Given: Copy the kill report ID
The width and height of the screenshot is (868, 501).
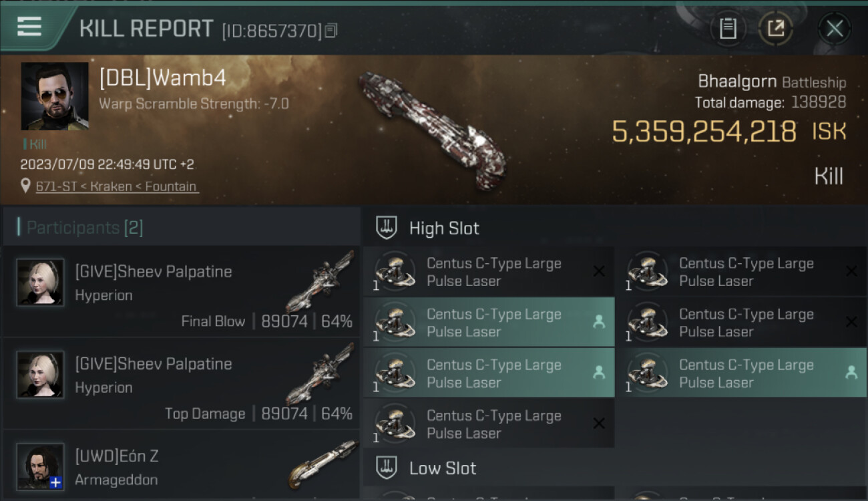Looking at the screenshot, I should tap(332, 30).
